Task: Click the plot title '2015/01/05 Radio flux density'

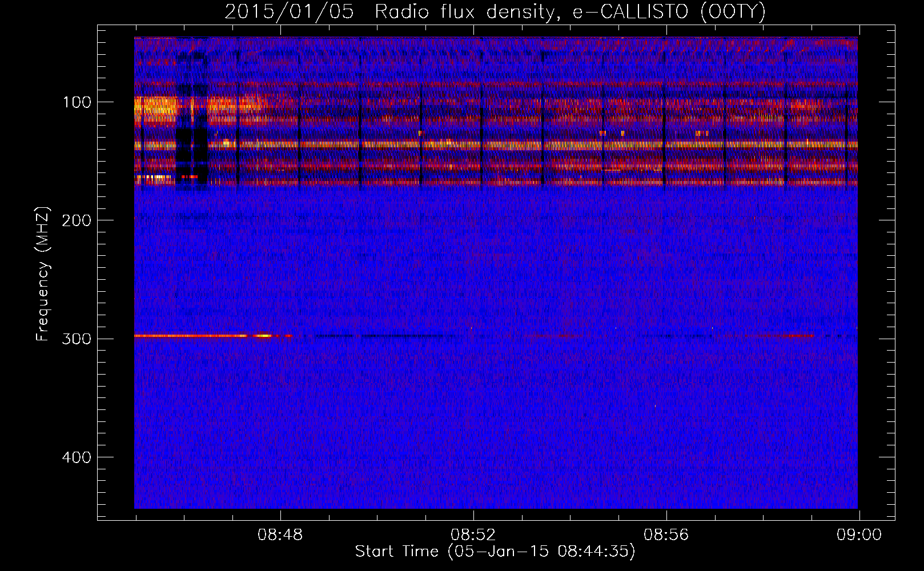Action: coord(495,11)
